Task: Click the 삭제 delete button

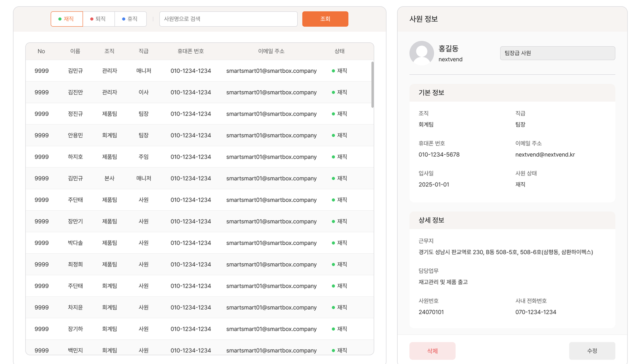Action: pyautogui.click(x=432, y=351)
